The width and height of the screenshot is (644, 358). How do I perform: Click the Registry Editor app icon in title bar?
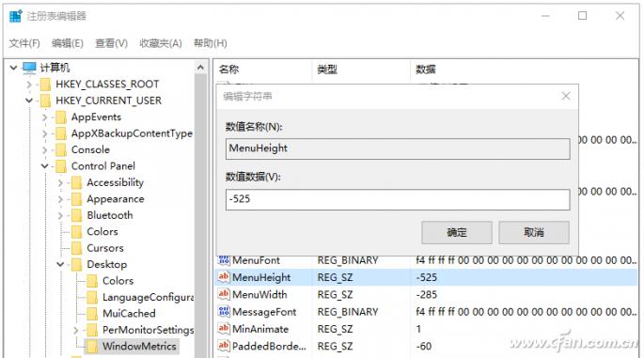click(16, 16)
